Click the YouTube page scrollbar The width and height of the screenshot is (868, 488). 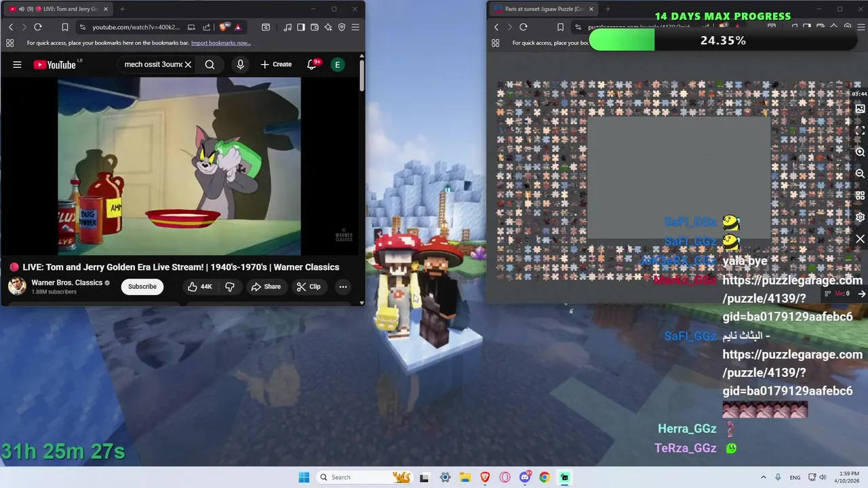[361, 76]
